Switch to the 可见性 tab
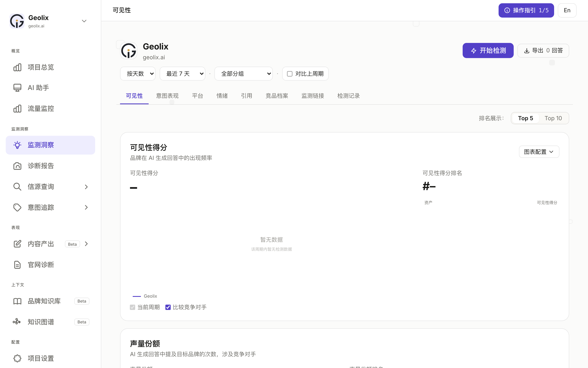 click(134, 96)
